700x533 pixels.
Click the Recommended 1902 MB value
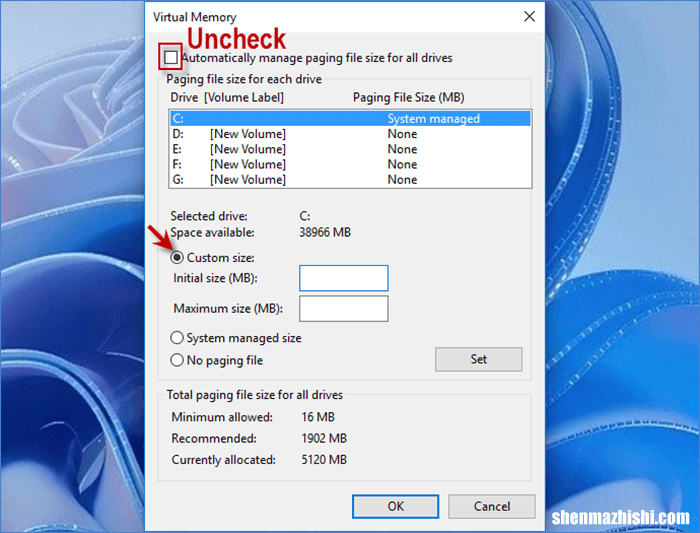pyautogui.click(x=324, y=438)
